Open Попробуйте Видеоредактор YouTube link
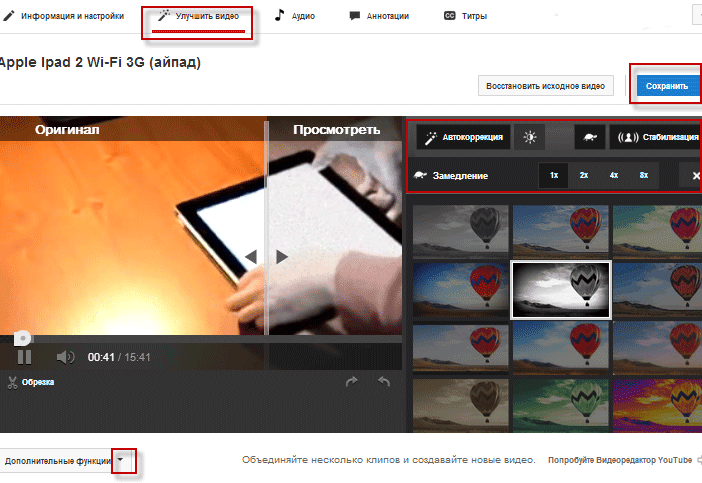The image size is (702, 483). pyautogui.click(x=620, y=460)
